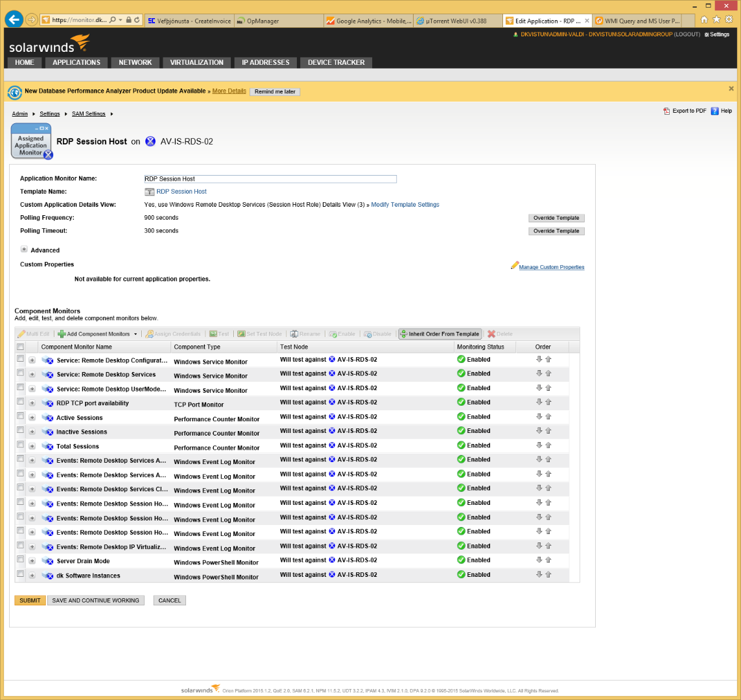Viewport: 741px width, 700px height.
Task: Select the dk Software Instances checkbox
Action: (21, 574)
